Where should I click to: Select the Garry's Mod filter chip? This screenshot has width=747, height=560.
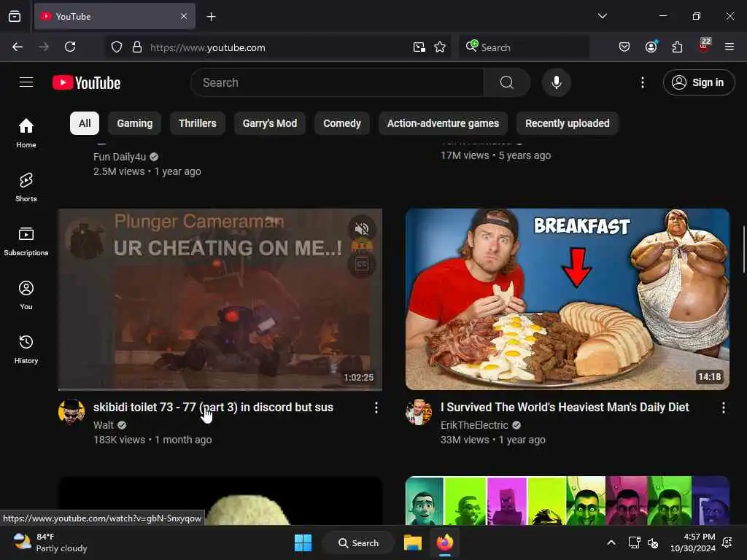click(x=270, y=123)
